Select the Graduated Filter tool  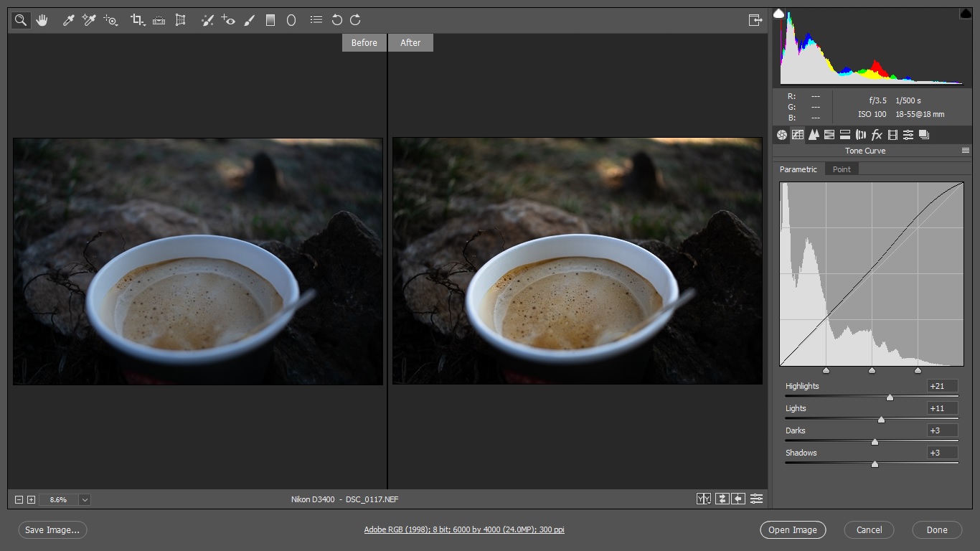point(270,21)
